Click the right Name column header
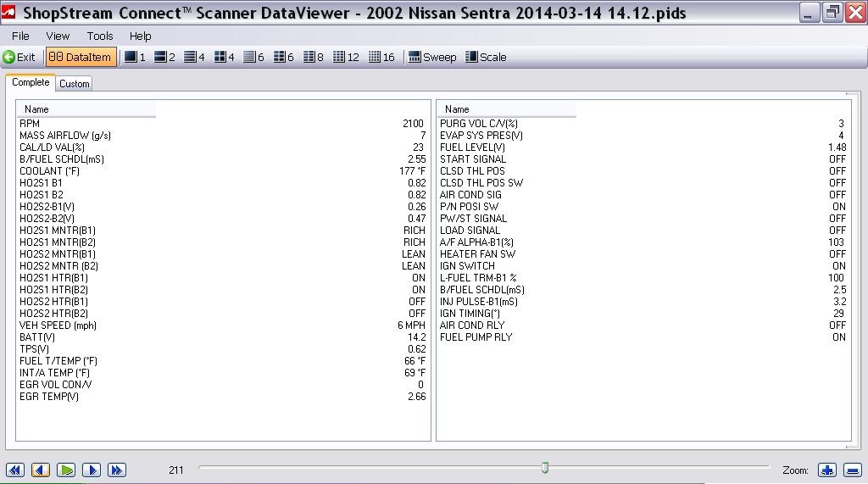The height and width of the screenshot is (484, 868). (507, 109)
